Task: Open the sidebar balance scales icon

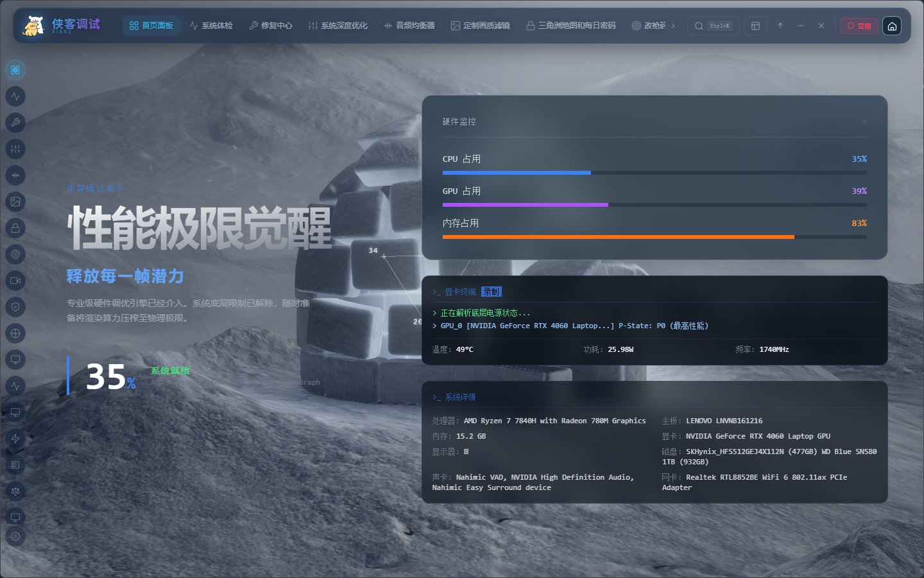Action: 15,491
